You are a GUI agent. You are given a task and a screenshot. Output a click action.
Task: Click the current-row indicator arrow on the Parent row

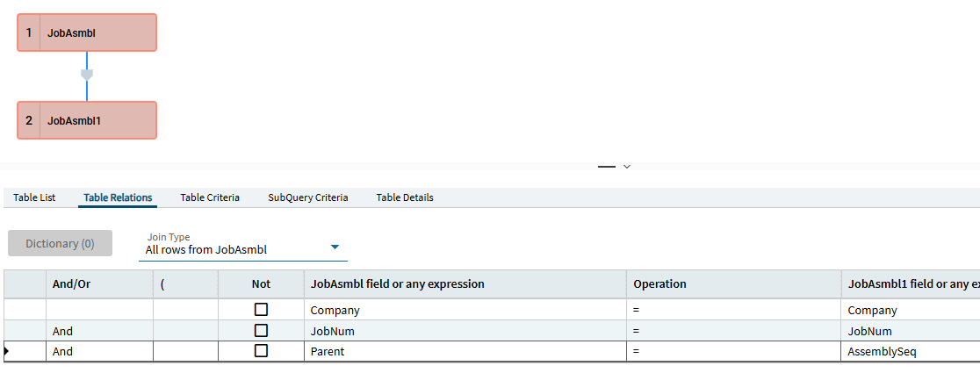click(6, 351)
